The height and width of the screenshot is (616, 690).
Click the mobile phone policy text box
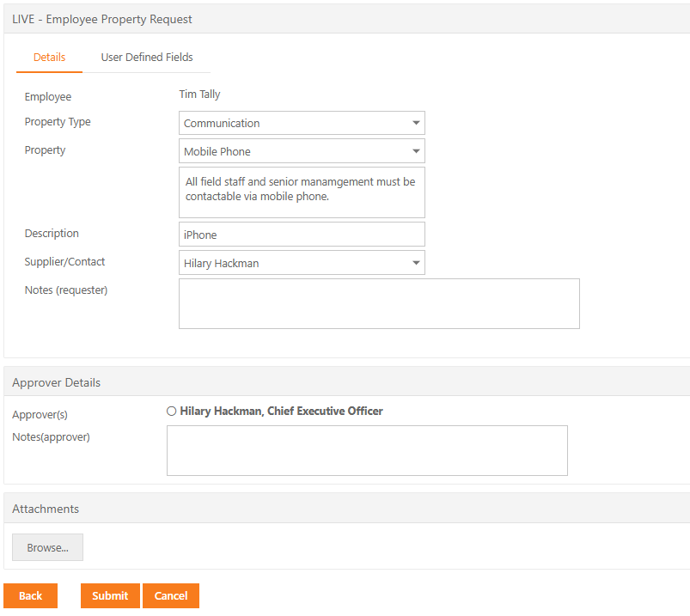[302, 192]
